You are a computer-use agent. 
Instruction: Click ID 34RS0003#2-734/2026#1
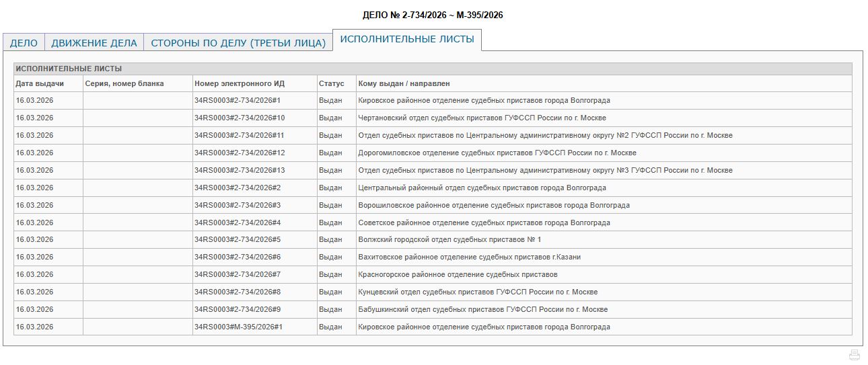[238, 100]
